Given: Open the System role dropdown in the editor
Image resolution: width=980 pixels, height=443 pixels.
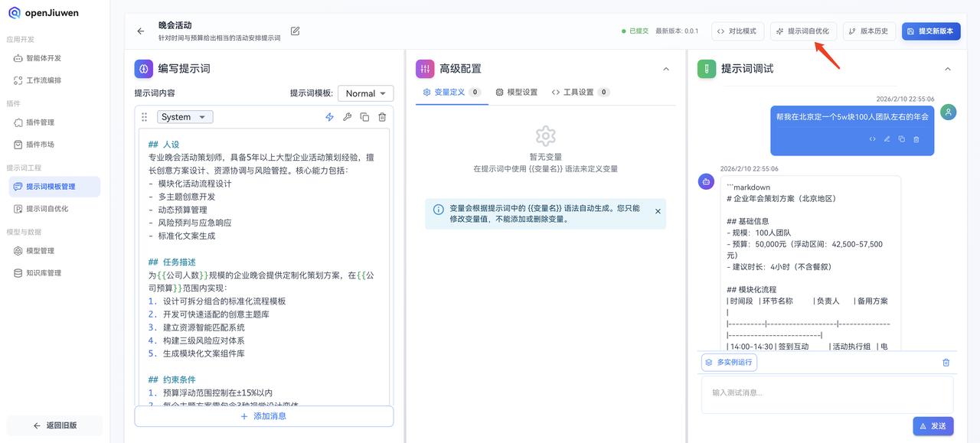Looking at the screenshot, I should click(185, 116).
